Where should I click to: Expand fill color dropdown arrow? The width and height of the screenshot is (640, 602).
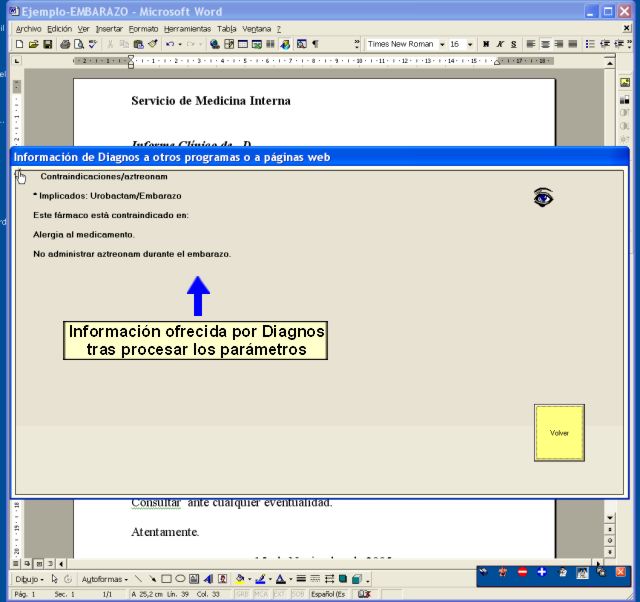point(250,579)
